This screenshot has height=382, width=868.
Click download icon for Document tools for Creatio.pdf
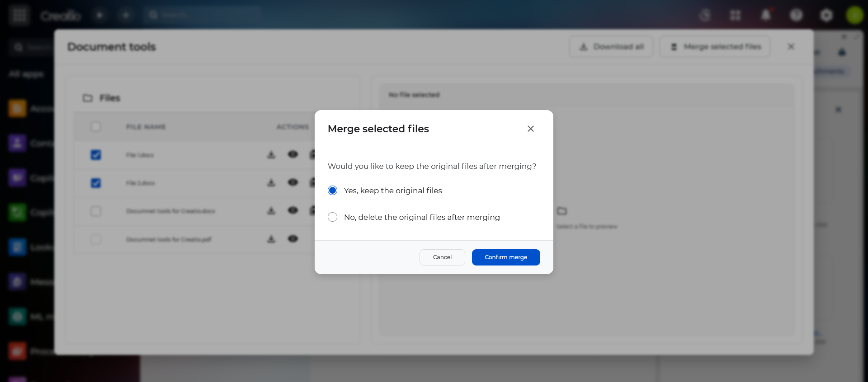pos(271,239)
